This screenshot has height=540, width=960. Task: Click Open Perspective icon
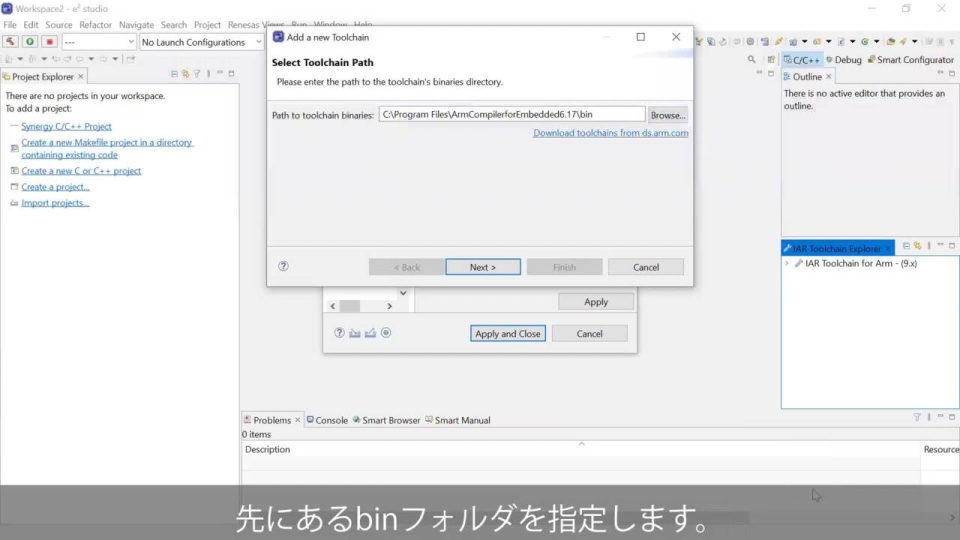point(771,59)
